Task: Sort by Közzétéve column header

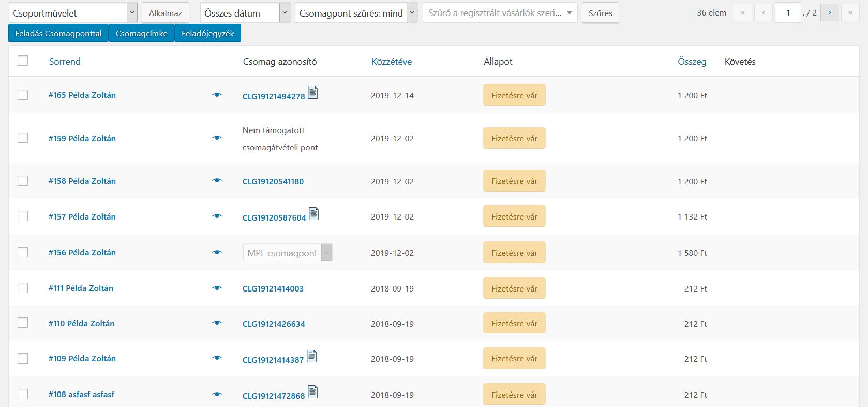Action: click(x=392, y=62)
